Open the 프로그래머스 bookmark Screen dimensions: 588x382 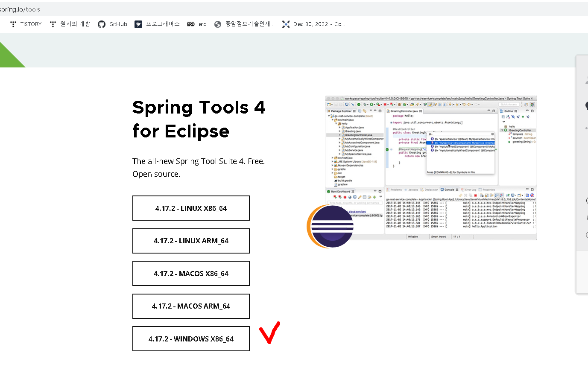point(157,24)
